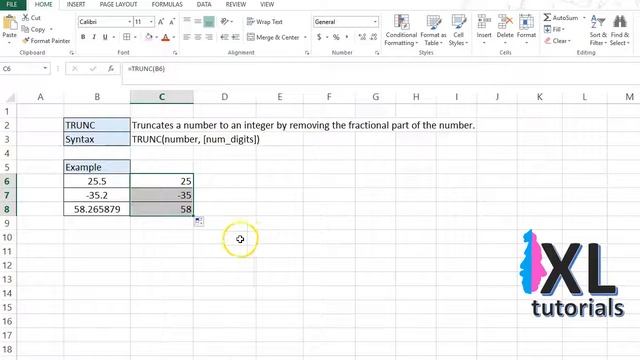Toggle Bold formatting
640x360 pixels.
83,37
